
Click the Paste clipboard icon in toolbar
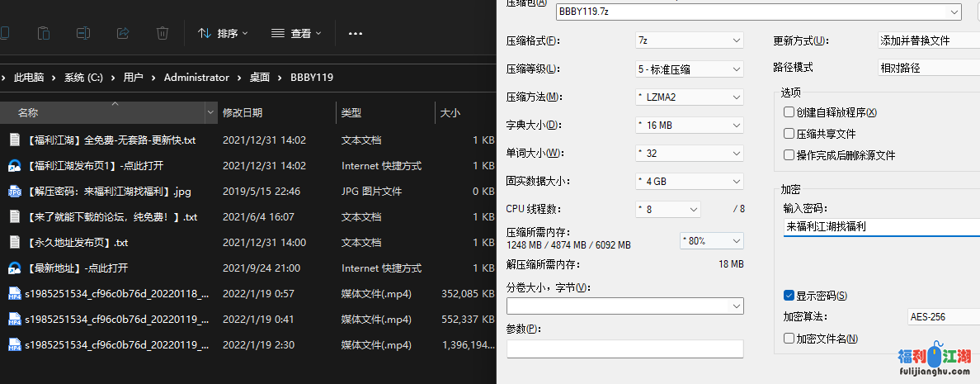click(x=44, y=33)
